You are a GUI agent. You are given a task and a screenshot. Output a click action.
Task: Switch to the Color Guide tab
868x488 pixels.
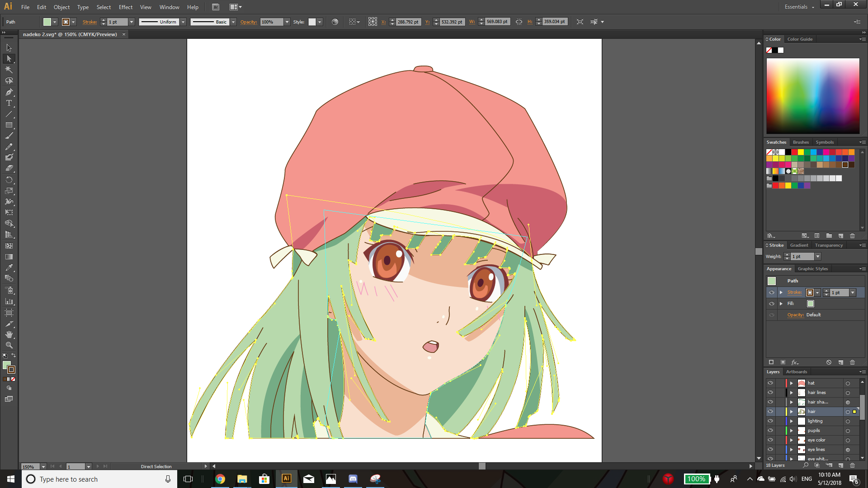[800, 39]
